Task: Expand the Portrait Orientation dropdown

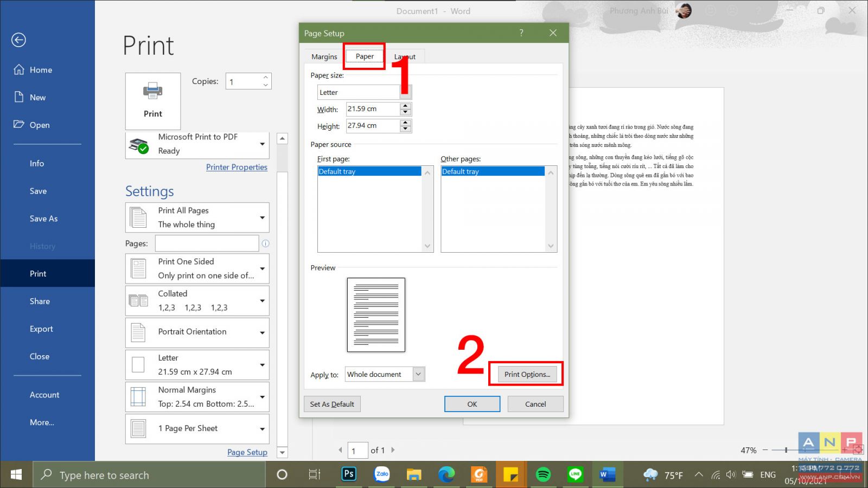Action: point(262,332)
